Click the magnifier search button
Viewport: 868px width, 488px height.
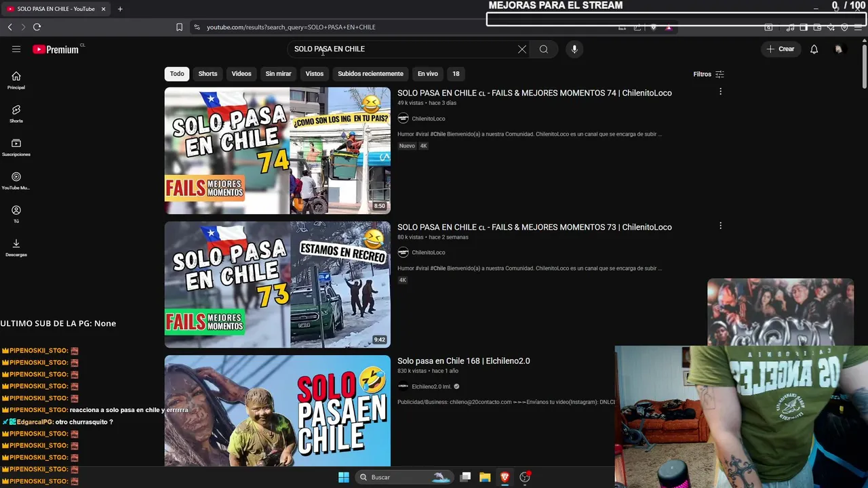tap(544, 49)
